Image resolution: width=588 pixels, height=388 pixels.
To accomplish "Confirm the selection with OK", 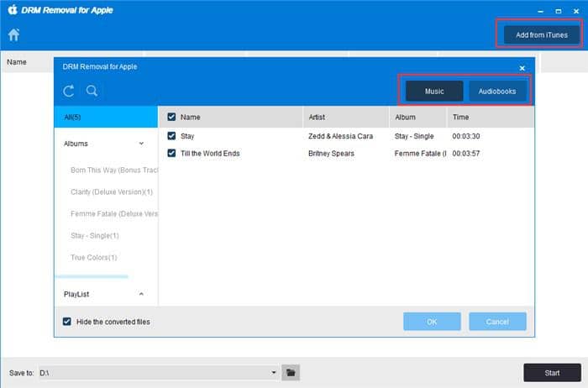I will point(432,322).
